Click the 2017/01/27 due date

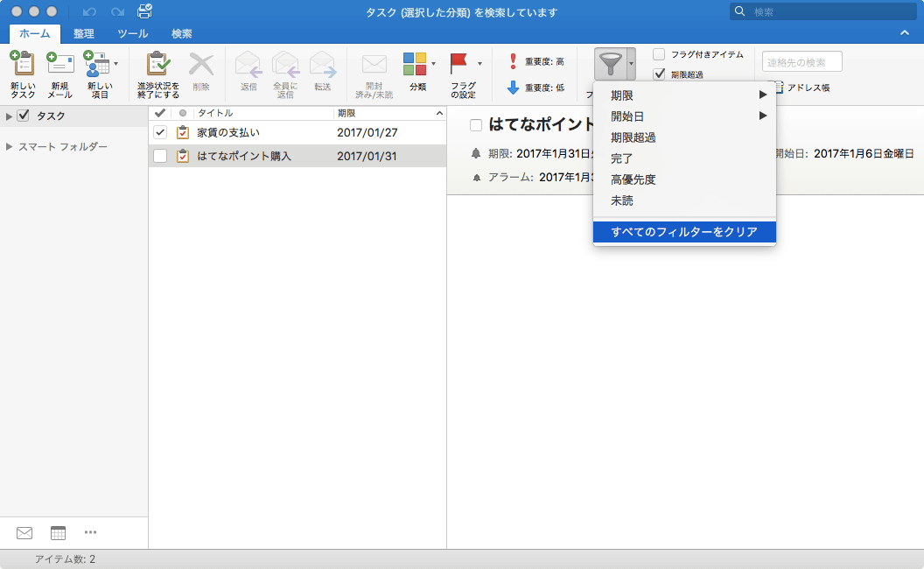coord(367,133)
